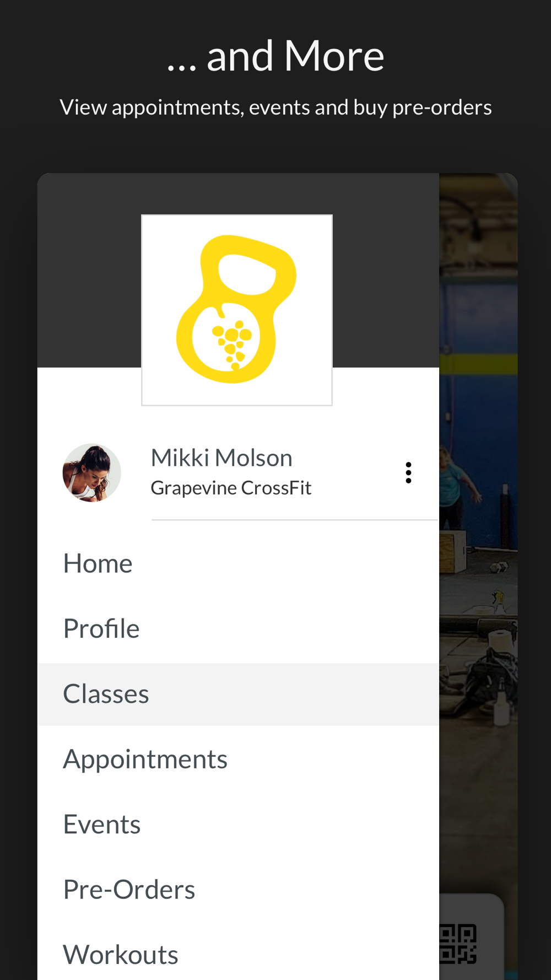Screen dimensions: 551x980
Task: Tap the yellow kettlebell gym logo
Action: 237,310
